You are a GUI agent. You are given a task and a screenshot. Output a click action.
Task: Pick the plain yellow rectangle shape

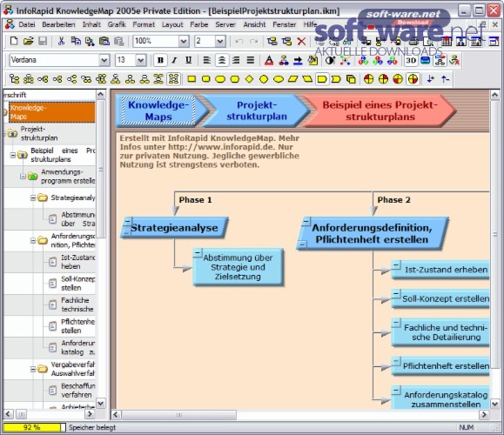[x=192, y=79]
